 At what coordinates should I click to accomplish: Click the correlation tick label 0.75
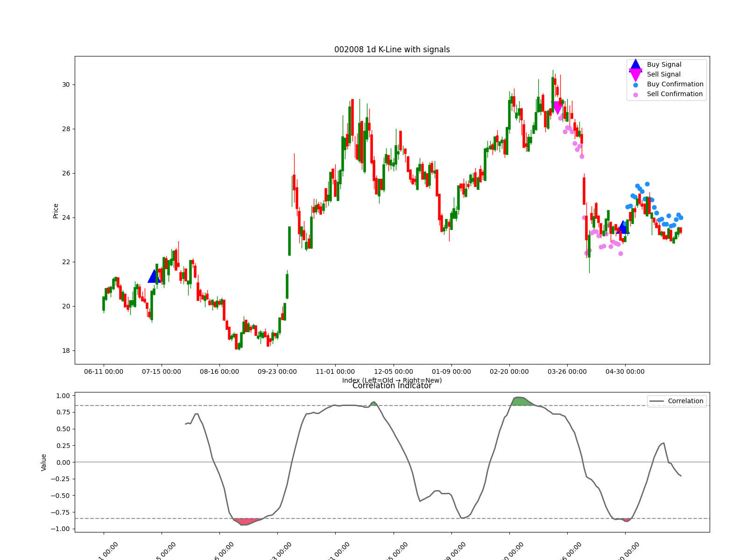tap(63, 412)
